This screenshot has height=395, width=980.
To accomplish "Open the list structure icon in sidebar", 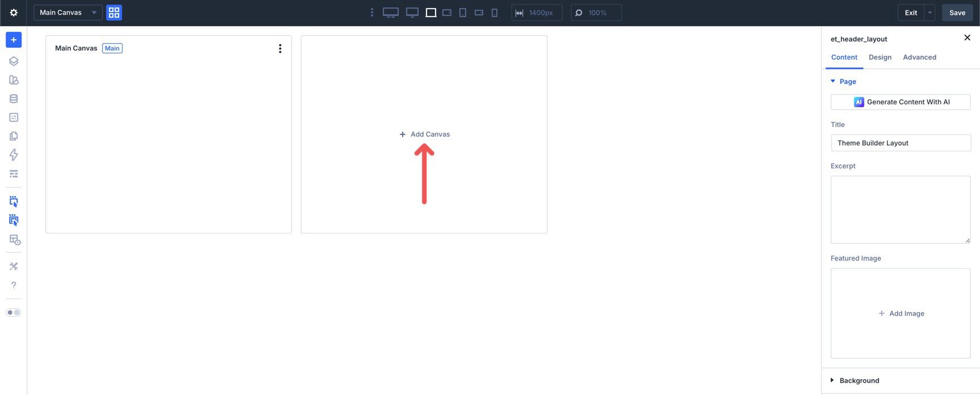I will [14, 173].
